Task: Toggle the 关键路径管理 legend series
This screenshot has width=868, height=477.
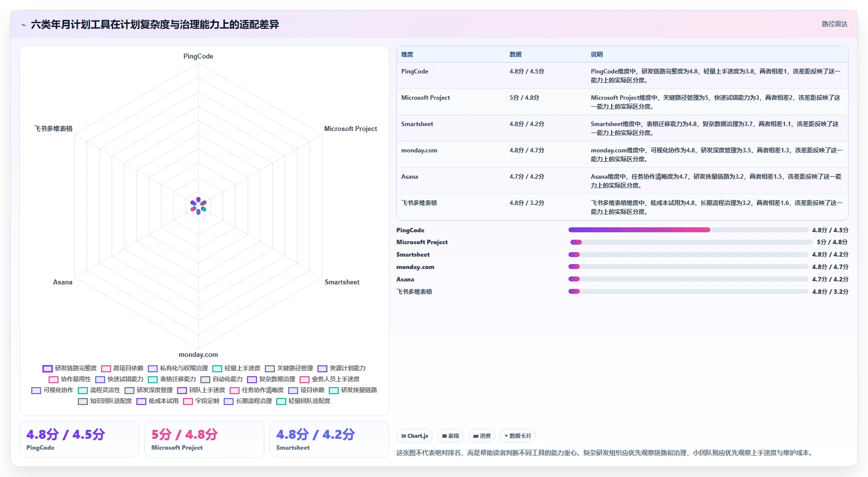Action: (x=289, y=368)
